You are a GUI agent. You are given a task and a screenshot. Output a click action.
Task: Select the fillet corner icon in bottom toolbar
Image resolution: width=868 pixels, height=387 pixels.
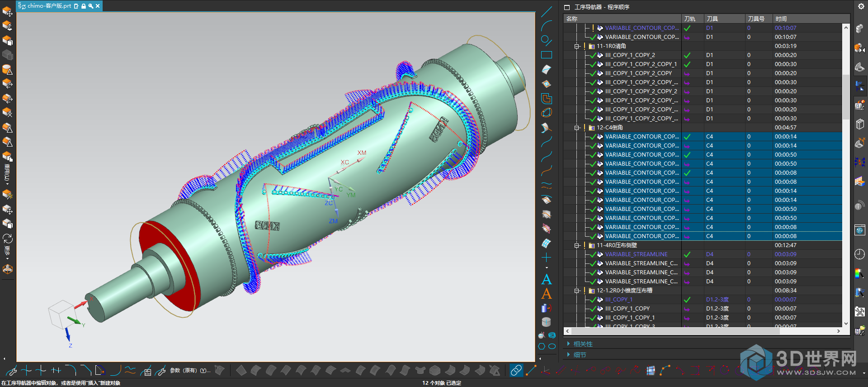(x=70, y=370)
